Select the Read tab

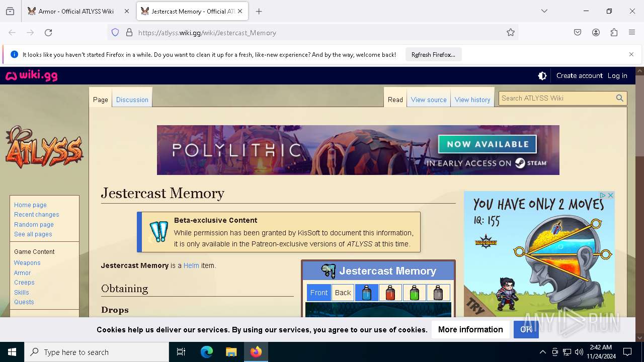click(x=395, y=100)
